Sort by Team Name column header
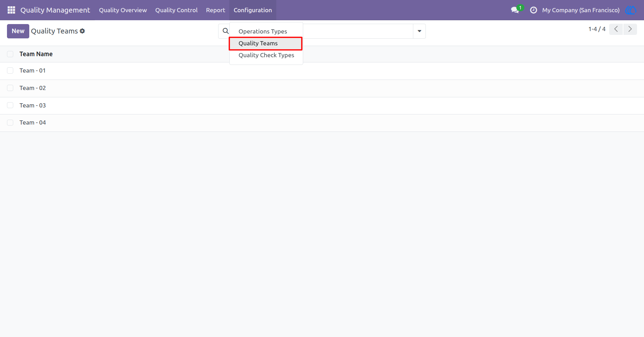The width and height of the screenshot is (644, 337). pos(36,54)
